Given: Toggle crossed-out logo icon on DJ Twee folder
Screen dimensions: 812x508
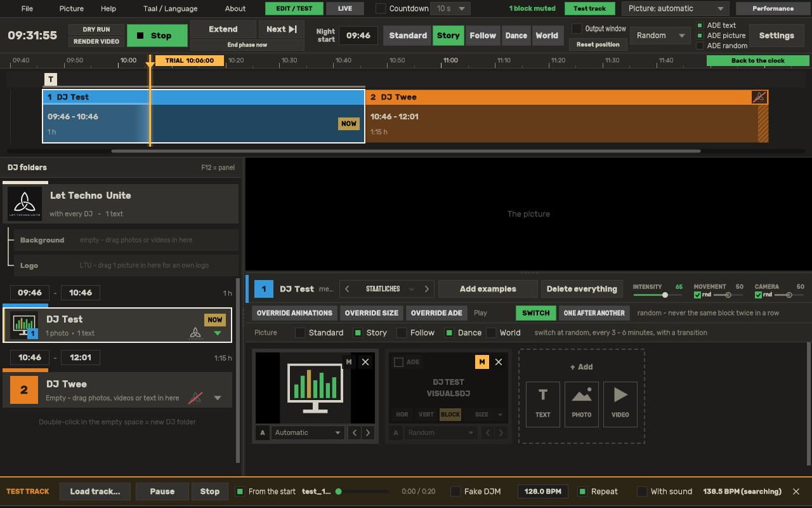Looking at the screenshot, I should click(x=195, y=398).
